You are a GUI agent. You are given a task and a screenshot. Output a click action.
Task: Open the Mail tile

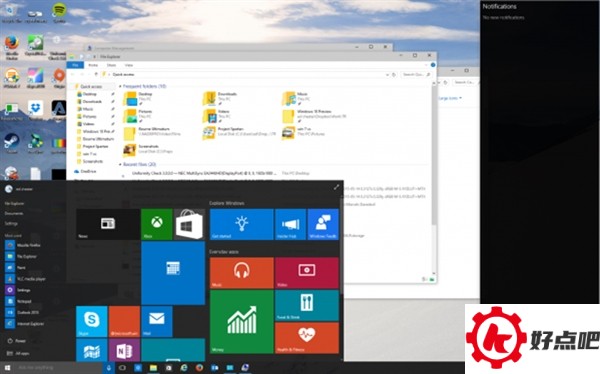coord(157,322)
